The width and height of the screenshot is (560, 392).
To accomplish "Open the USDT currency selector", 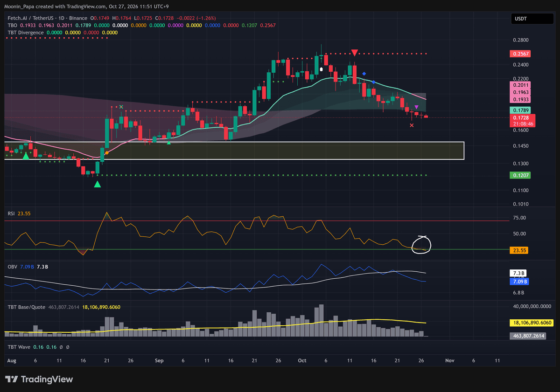I will [x=532, y=19].
